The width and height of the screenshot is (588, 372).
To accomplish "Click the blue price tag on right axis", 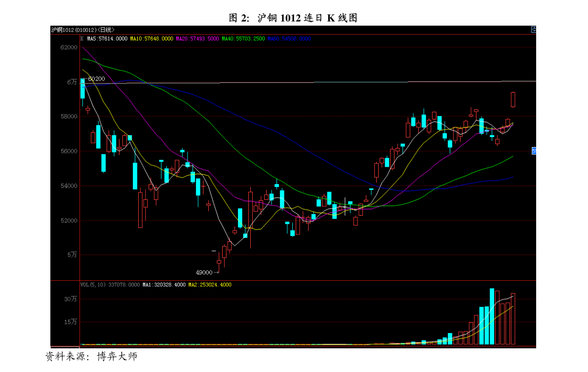I will pyautogui.click(x=534, y=151).
